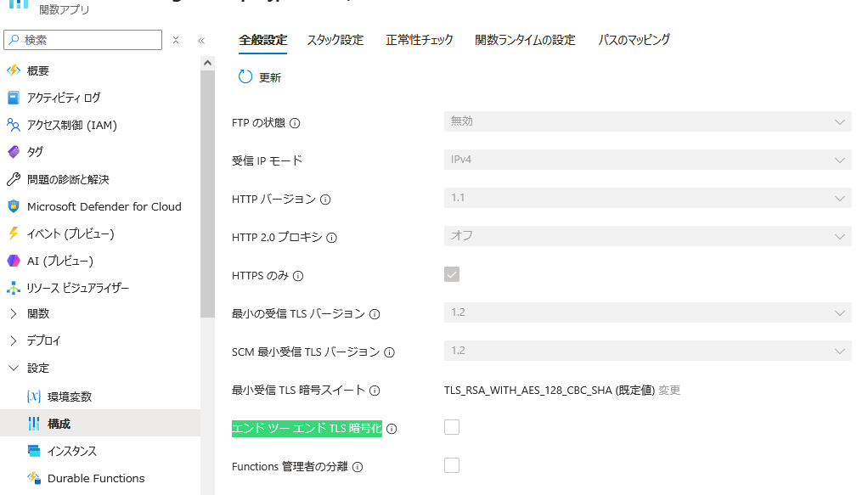Open the HTTP 2.0 プロキシ dropdown
This screenshot has height=495, width=868.
pyautogui.click(x=648, y=236)
